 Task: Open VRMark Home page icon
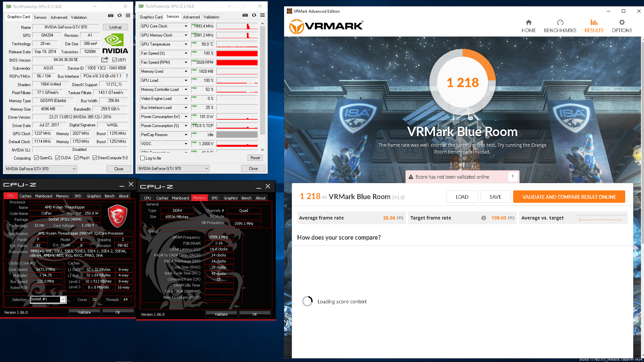(529, 22)
